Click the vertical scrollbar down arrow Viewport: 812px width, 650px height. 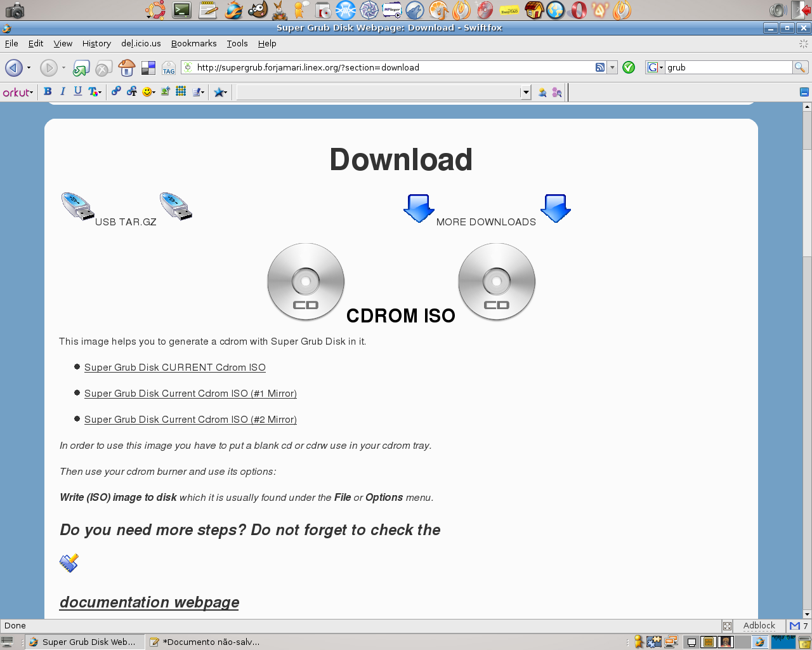click(807, 614)
